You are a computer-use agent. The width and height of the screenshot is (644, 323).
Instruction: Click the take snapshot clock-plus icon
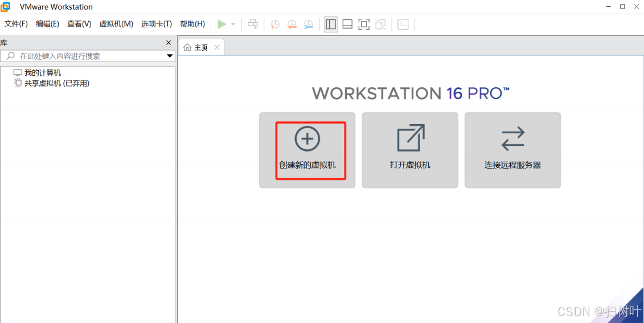(275, 24)
